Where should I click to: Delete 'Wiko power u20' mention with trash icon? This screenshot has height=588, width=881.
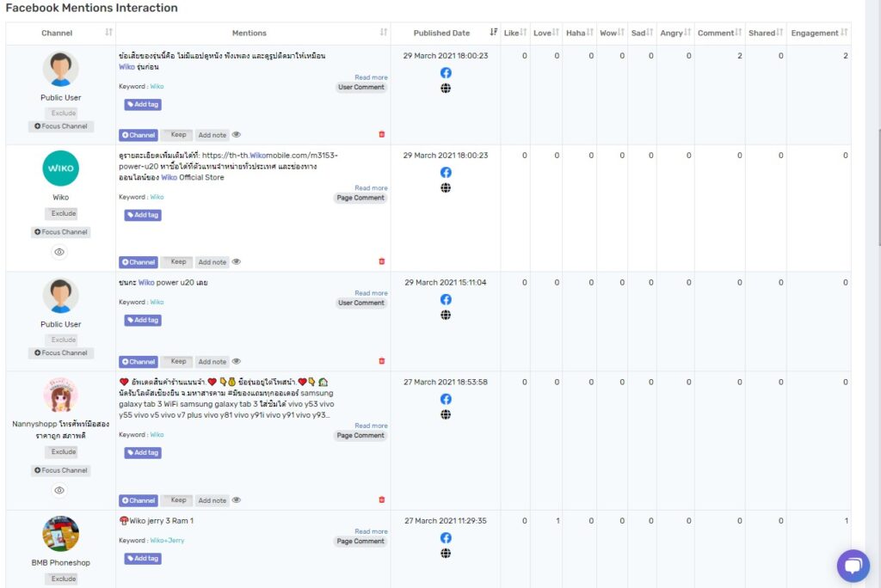(x=381, y=361)
